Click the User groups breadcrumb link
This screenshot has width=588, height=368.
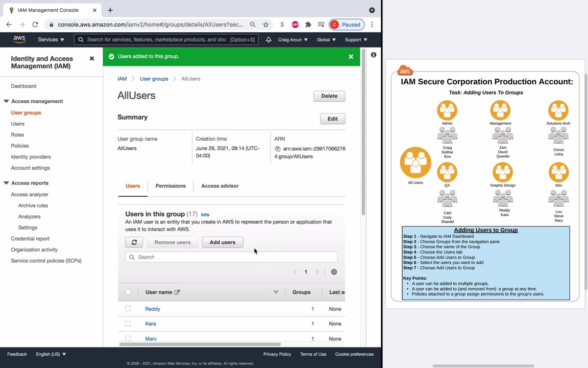[154, 79]
